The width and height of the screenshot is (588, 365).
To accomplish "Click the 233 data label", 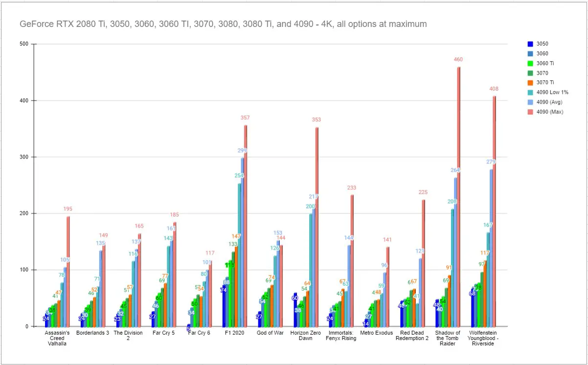I will tap(352, 188).
